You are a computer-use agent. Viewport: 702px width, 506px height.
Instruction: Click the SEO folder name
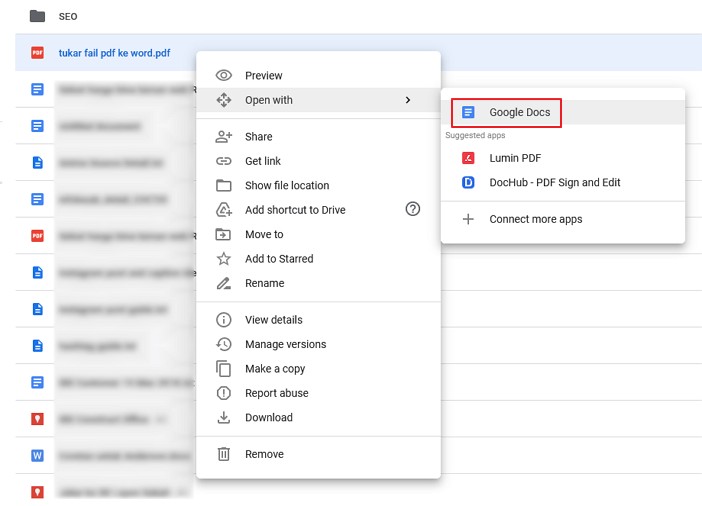pyautogui.click(x=68, y=17)
